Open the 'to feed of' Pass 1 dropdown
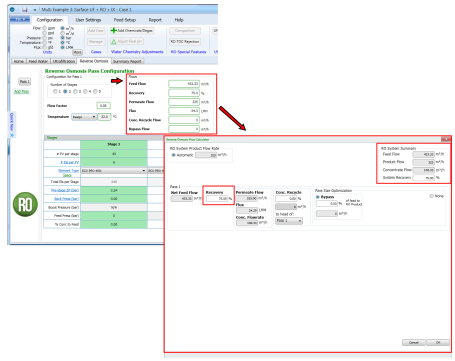 pyautogui.click(x=289, y=221)
